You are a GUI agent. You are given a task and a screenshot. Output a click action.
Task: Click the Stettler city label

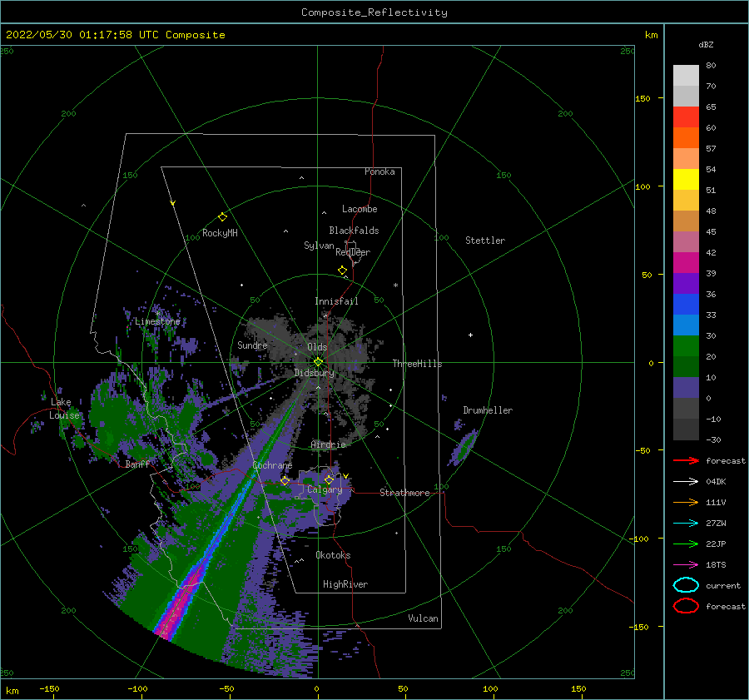click(485, 241)
